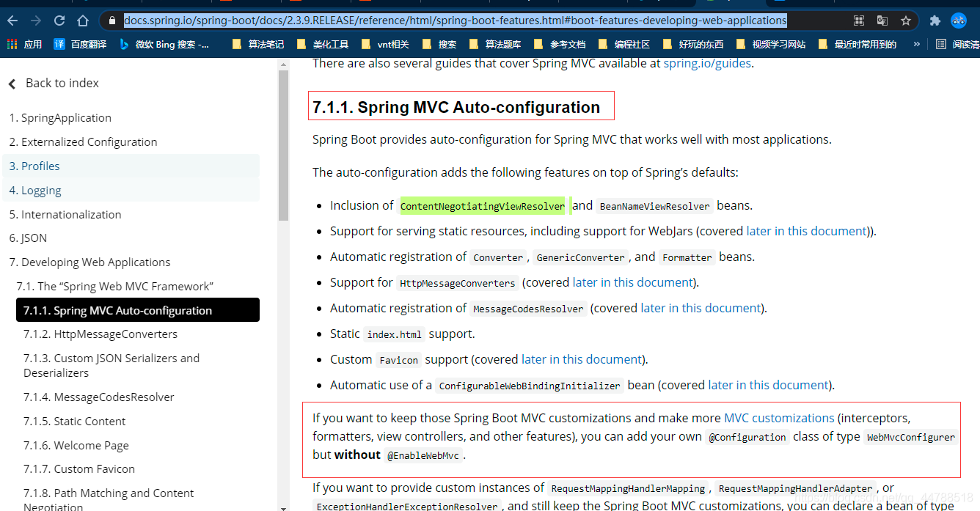Open the browser profile avatar

(x=959, y=21)
